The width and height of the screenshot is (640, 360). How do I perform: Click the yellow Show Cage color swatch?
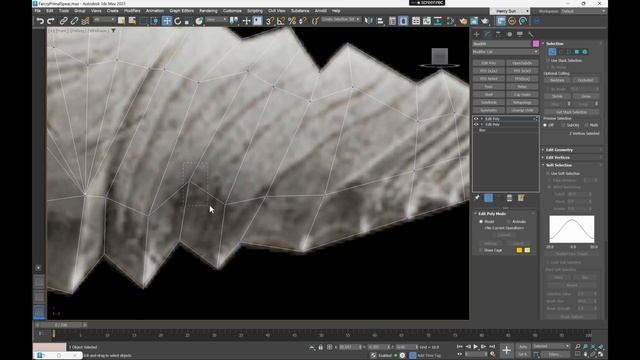tap(519, 250)
